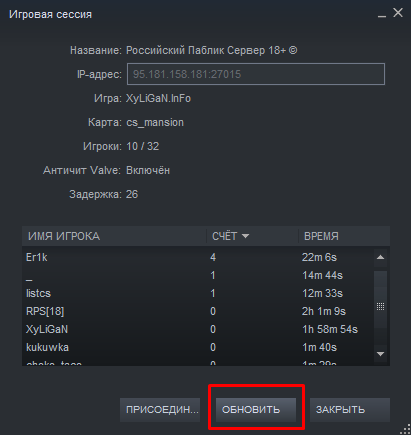Select player XyLiGaN row
The image size is (411, 435).
click(x=198, y=330)
